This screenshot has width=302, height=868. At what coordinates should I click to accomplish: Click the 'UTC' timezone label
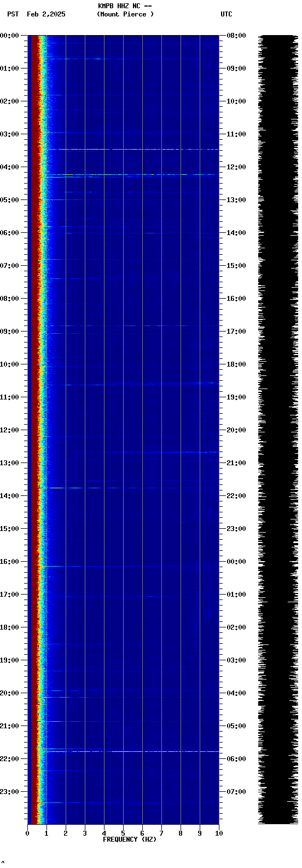(226, 14)
